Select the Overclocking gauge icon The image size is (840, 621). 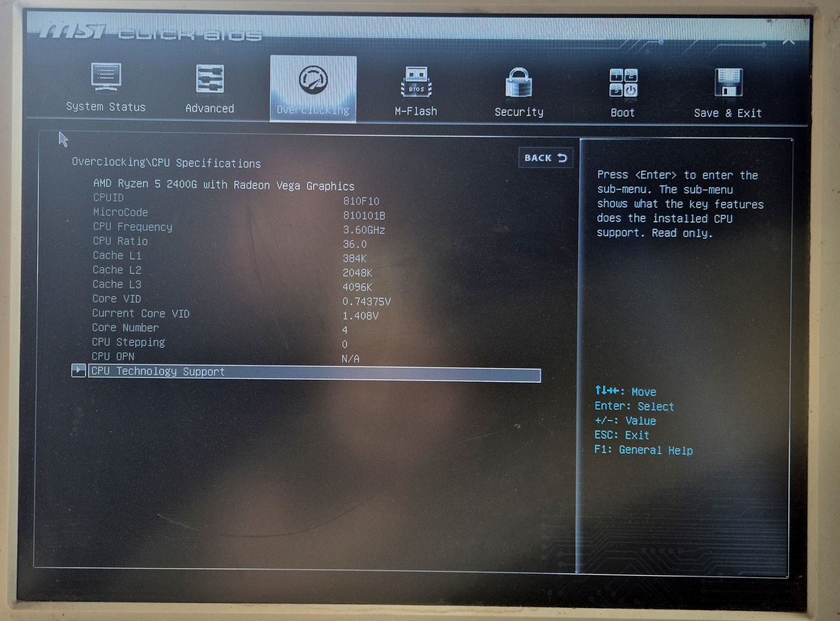click(313, 80)
